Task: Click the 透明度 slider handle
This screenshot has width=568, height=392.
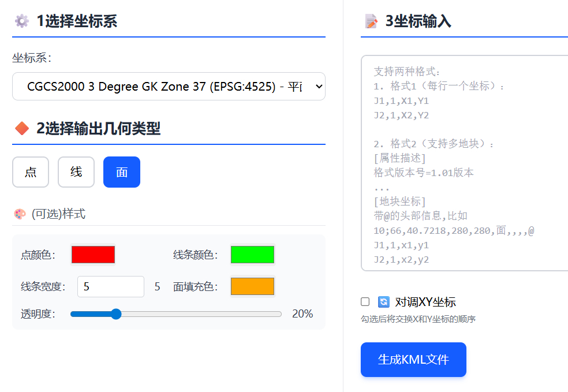Action: [x=116, y=314]
